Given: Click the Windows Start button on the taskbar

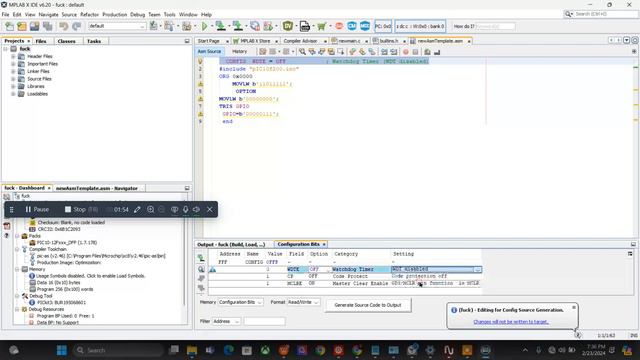Looking at the screenshot, I should [62, 350].
